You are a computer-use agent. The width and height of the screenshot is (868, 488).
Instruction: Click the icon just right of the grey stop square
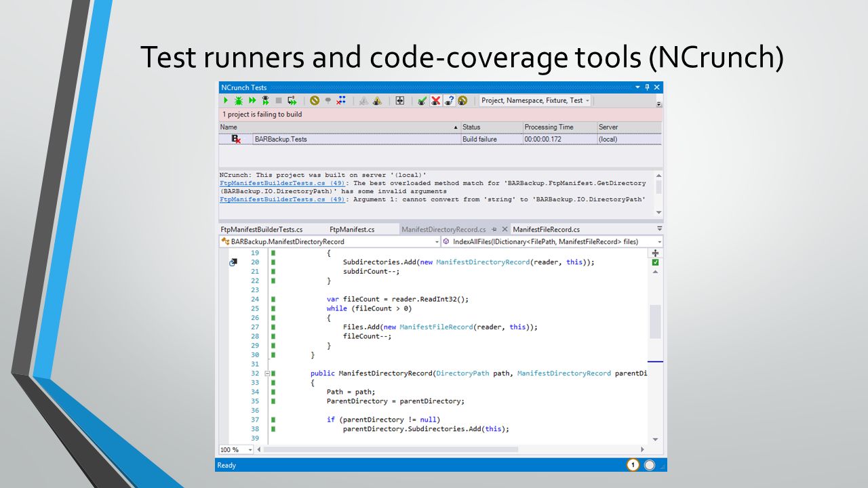pyautogui.click(x=292, y=100)
